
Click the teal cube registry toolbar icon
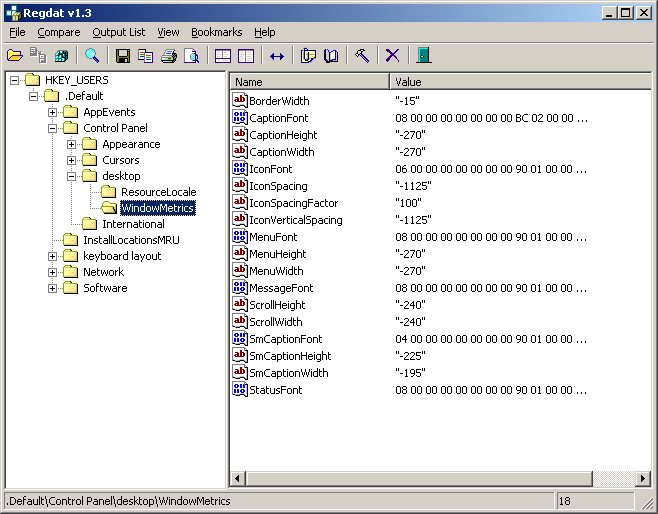pyautogui.click(x=61, y=55)
